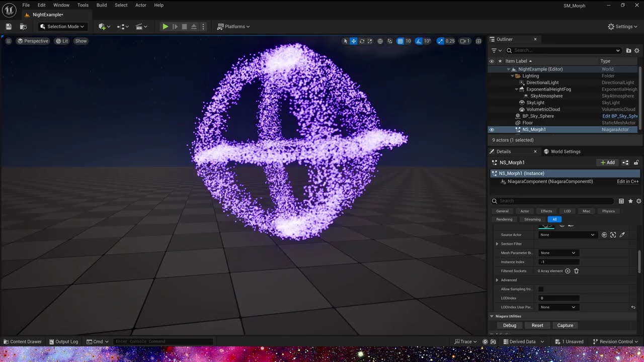644x362 pixels.
Task: Open the Settings menu in toolbar
Action: [x=623, y=27]
